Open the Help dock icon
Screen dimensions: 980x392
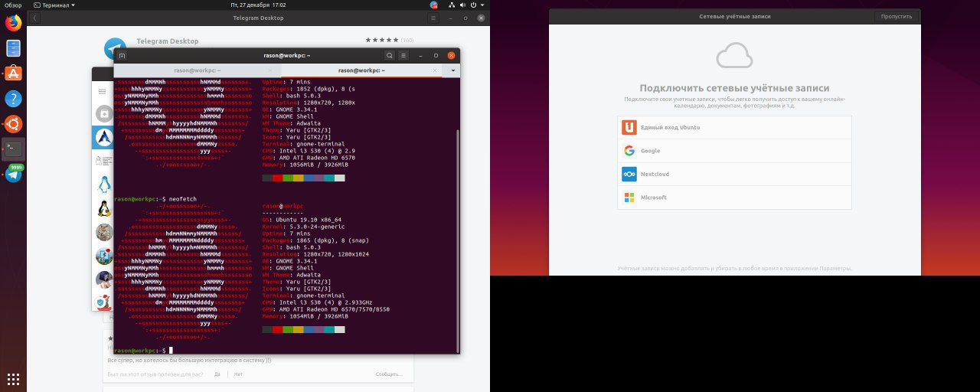point(13,99)
